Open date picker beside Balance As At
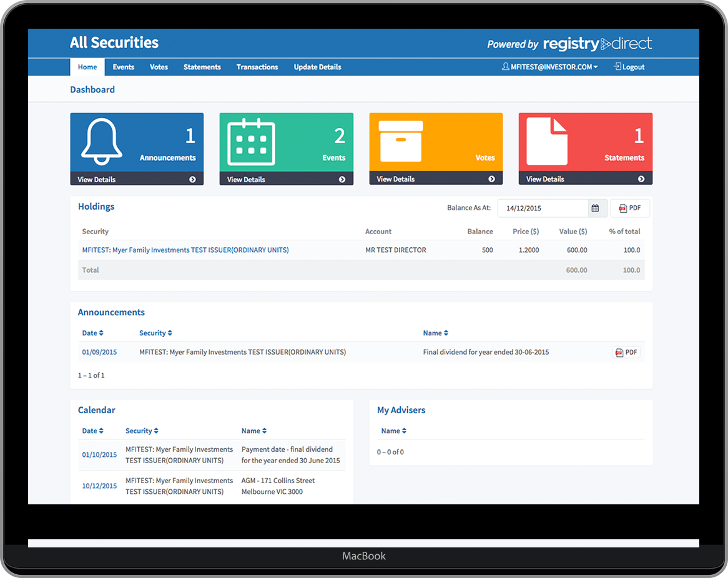 tap(596, 208)
